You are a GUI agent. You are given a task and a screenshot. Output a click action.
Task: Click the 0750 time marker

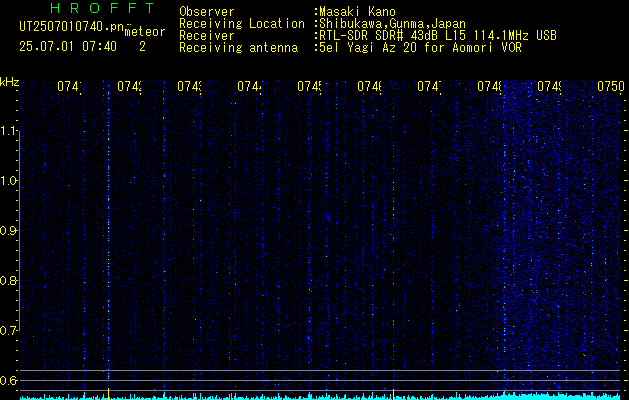(x=611, y=86)
